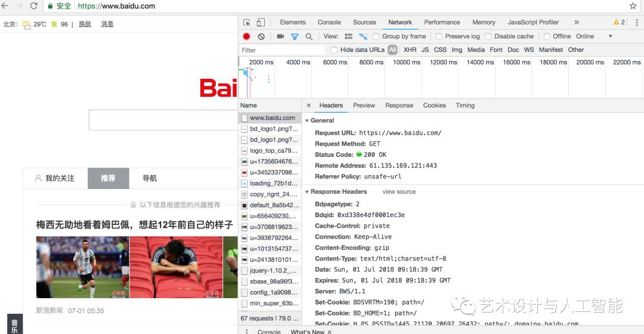Screen dimensions: 644x334
Task: Filter requests by WS type
Action: 529,50
